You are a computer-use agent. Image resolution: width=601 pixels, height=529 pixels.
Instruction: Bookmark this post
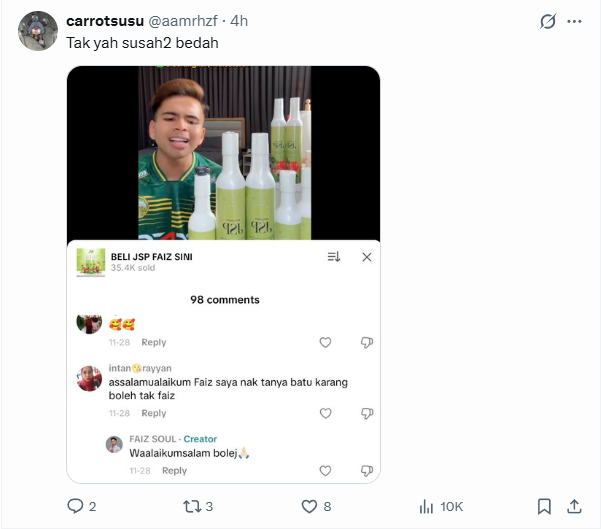click(544, 506)
